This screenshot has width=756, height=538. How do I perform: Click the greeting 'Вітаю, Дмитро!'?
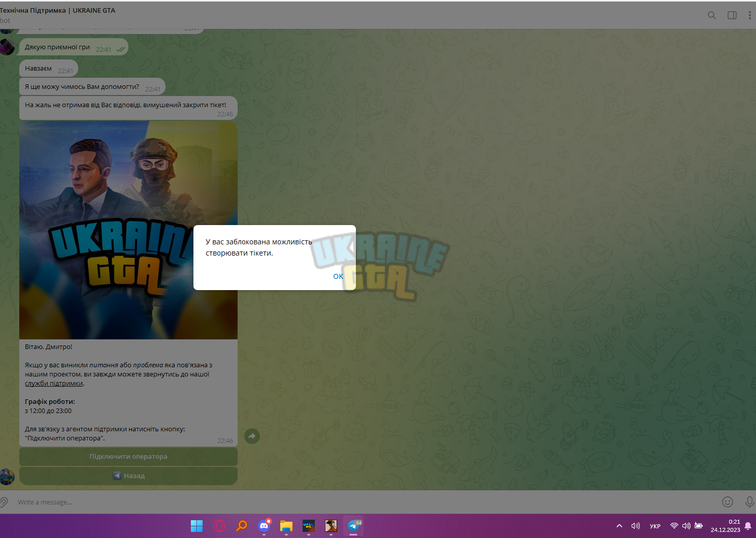[x=49, y=347]
